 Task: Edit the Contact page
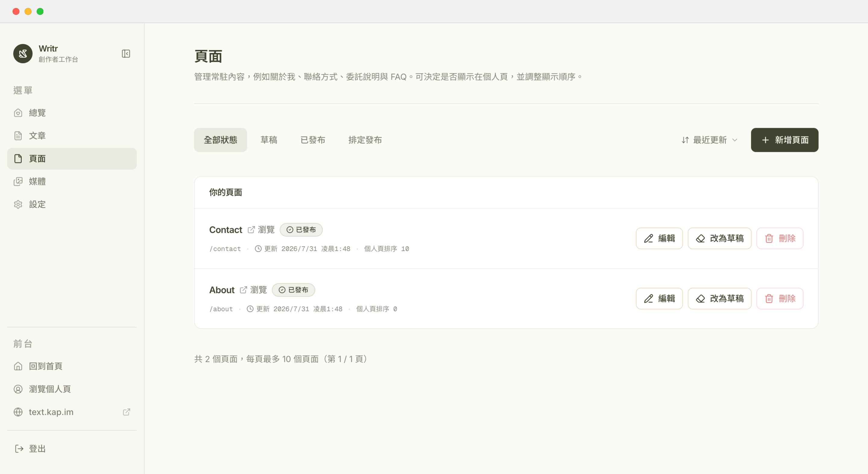659,238
